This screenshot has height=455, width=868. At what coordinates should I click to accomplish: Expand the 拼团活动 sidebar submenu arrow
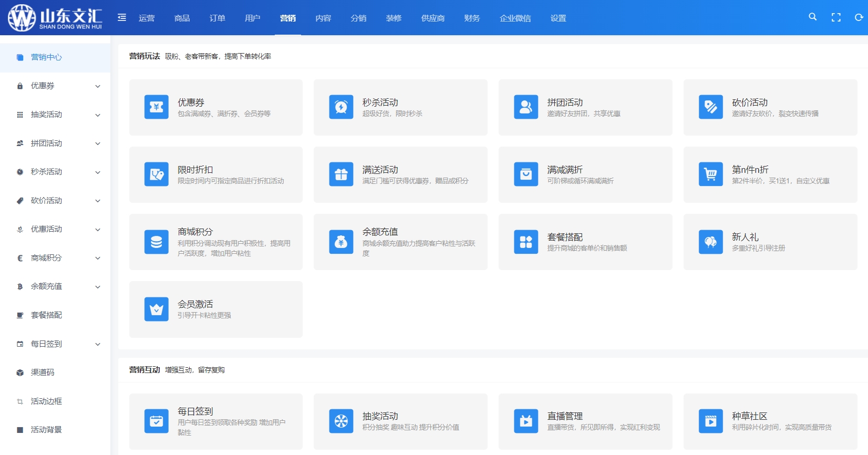(x=98, y=143)
